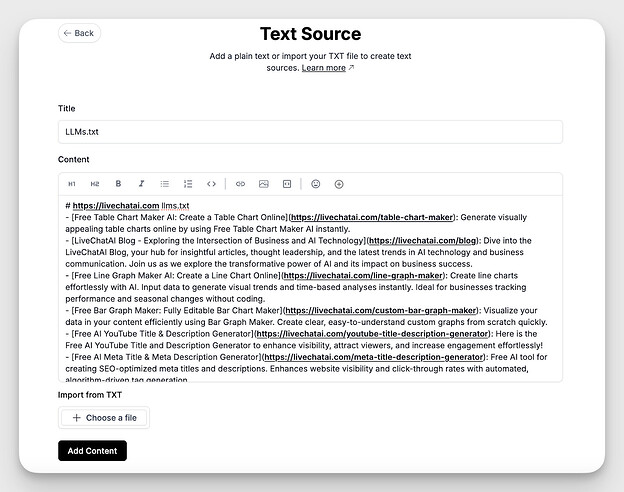
Task: Open the livechatai.com/blog link in content
Action: coord(423,240)
